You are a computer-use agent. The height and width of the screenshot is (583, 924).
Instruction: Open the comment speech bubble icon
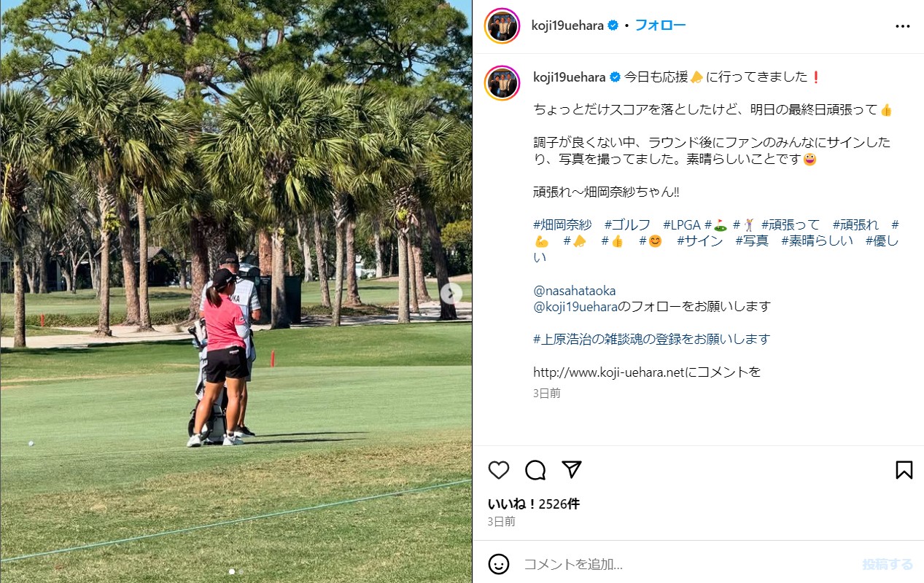click(535, 470)
